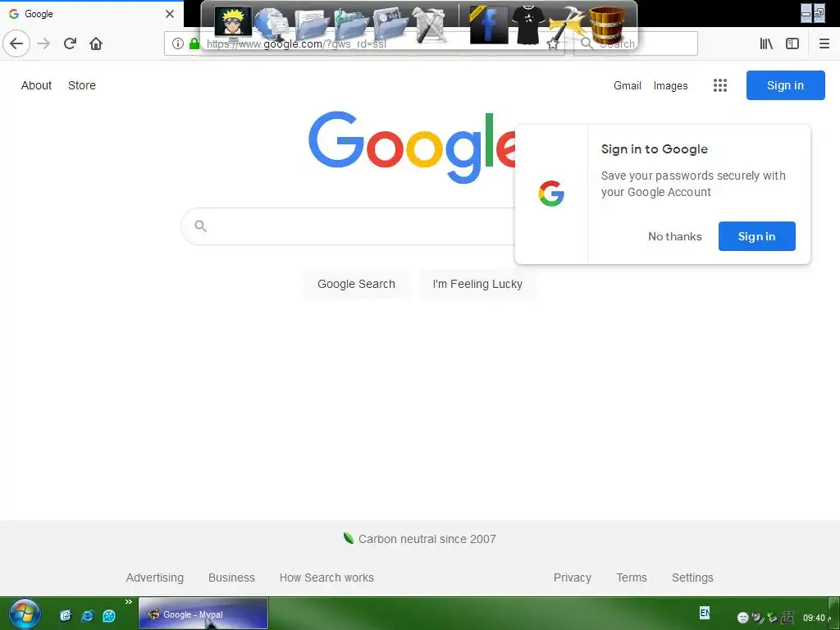840x630 pixels.
Task: Open the Gmail link
Action: [628, 85]
